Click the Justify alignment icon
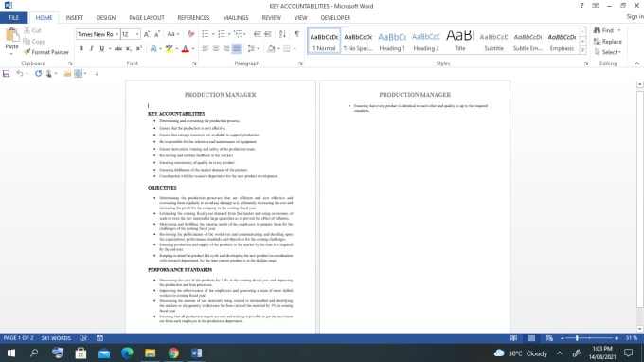 tap(237, 48)
